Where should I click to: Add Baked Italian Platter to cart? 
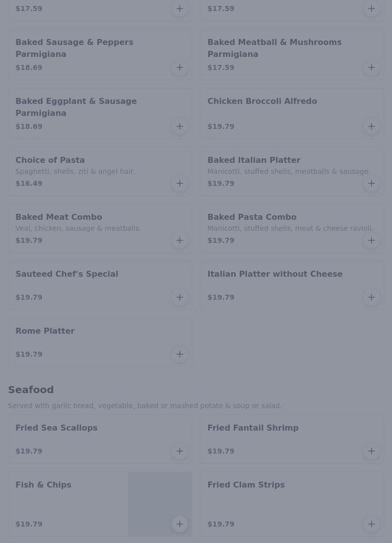(371, 183)
